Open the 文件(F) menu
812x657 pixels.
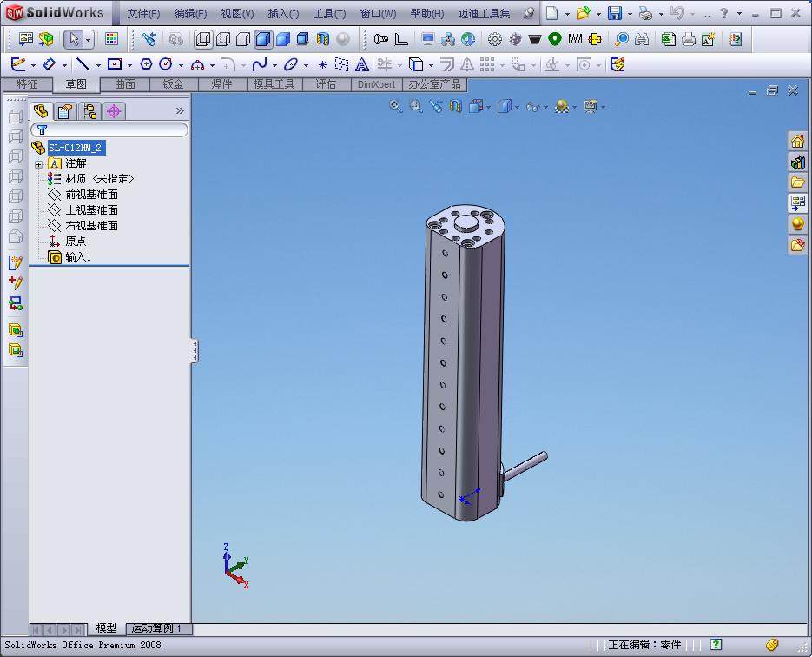(143, 14)
